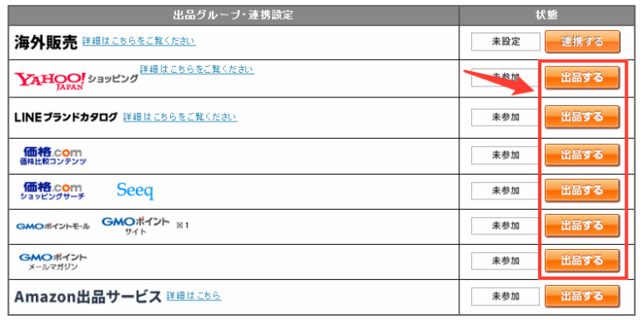Click the 価格.com 価格比較コンテンツ logo
The image size is (644, 320).
52,156
